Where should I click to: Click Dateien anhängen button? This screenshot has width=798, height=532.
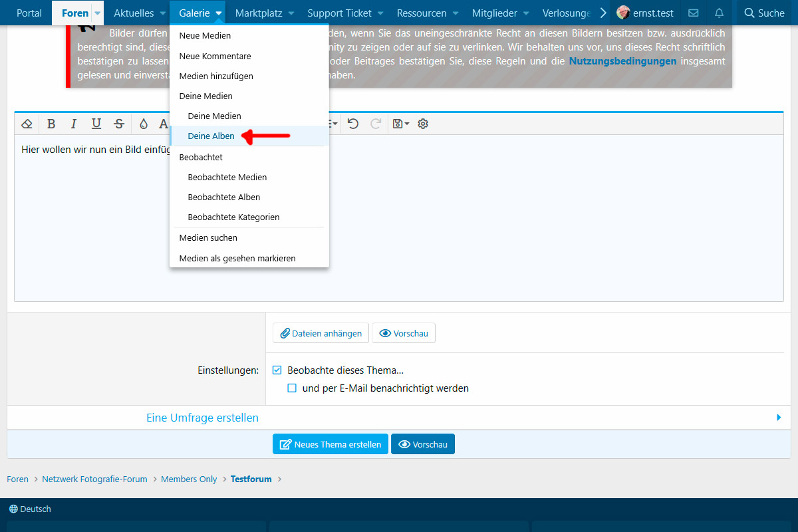(321, 333)
